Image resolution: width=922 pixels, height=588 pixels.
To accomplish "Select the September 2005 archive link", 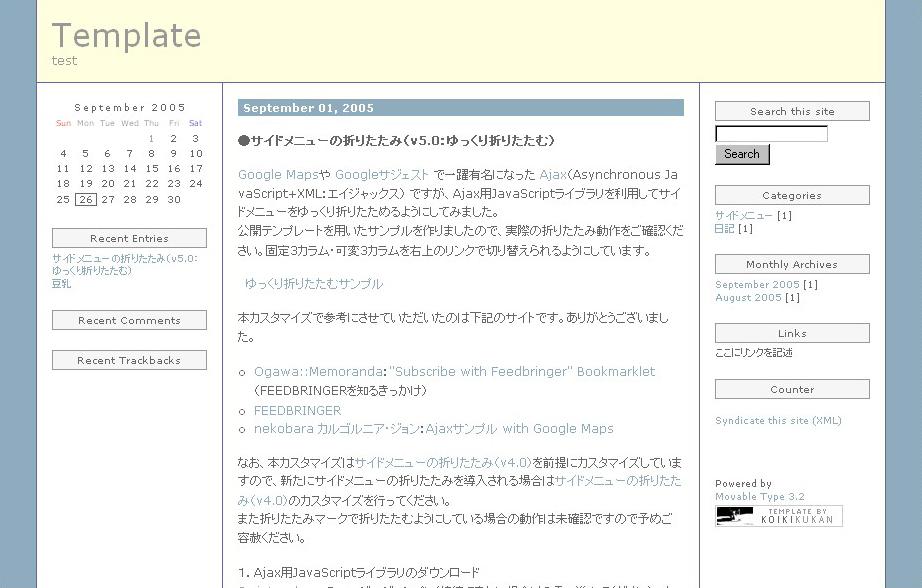I will tap(757, 285).
